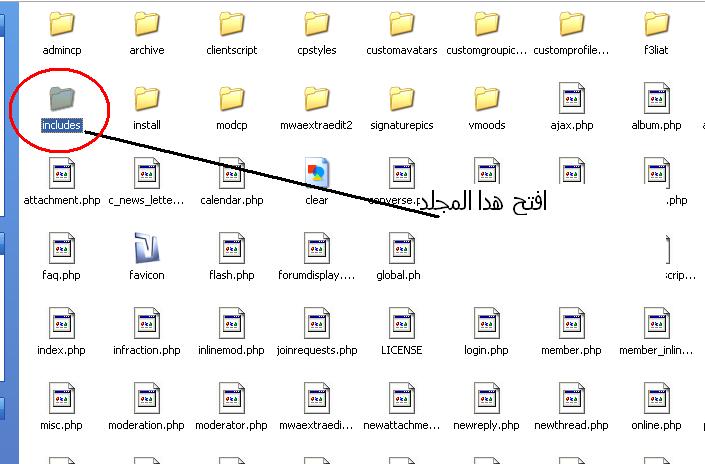Select the ajax.php file
705x464 pixels.
[571, 99]
